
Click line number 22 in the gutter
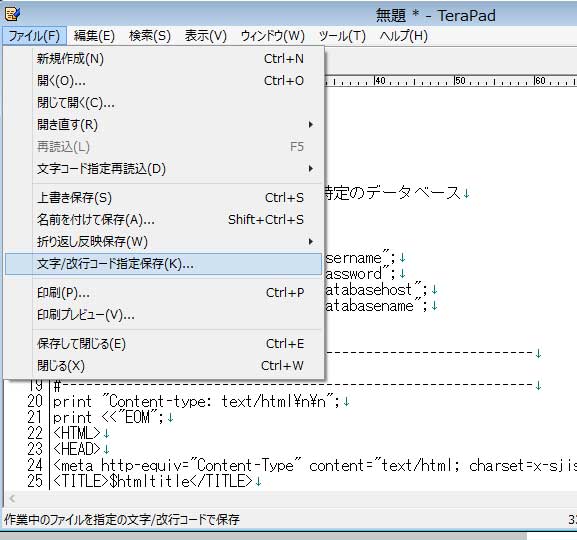tap(35, 433)
